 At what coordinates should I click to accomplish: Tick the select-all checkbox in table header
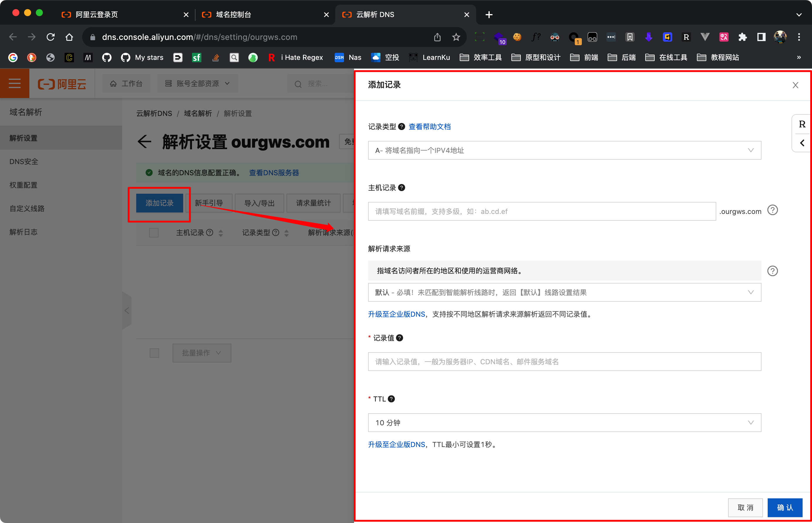(154, 233)
